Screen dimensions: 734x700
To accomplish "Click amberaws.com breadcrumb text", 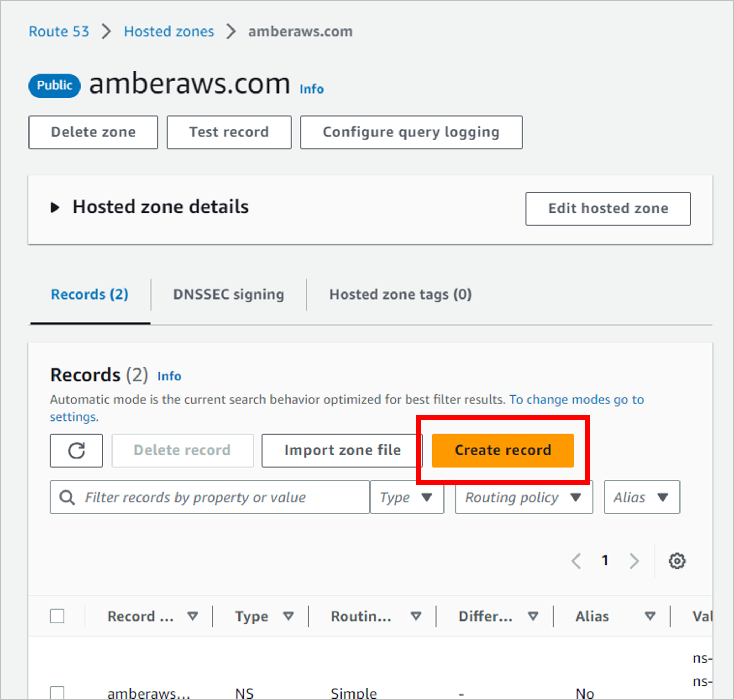I will 301,31.
